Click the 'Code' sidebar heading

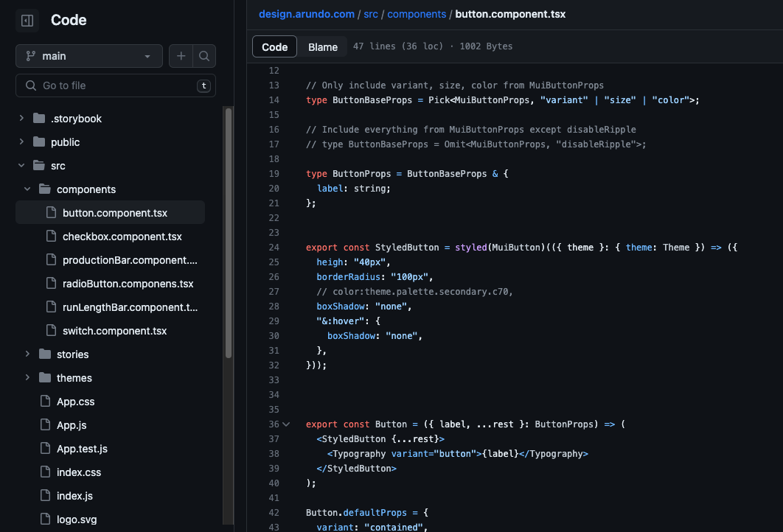tap(69, 20)
